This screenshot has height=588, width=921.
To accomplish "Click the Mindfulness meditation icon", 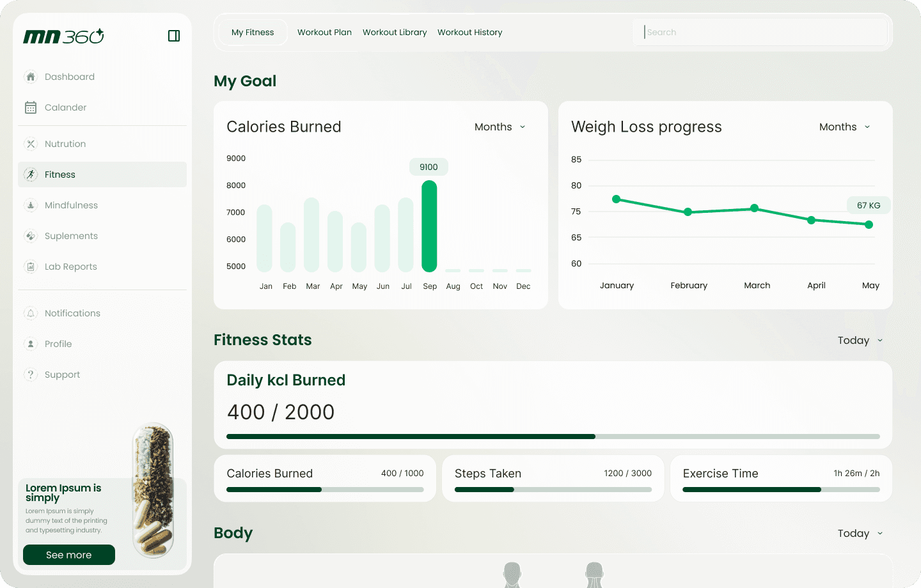I will point(31,205).
